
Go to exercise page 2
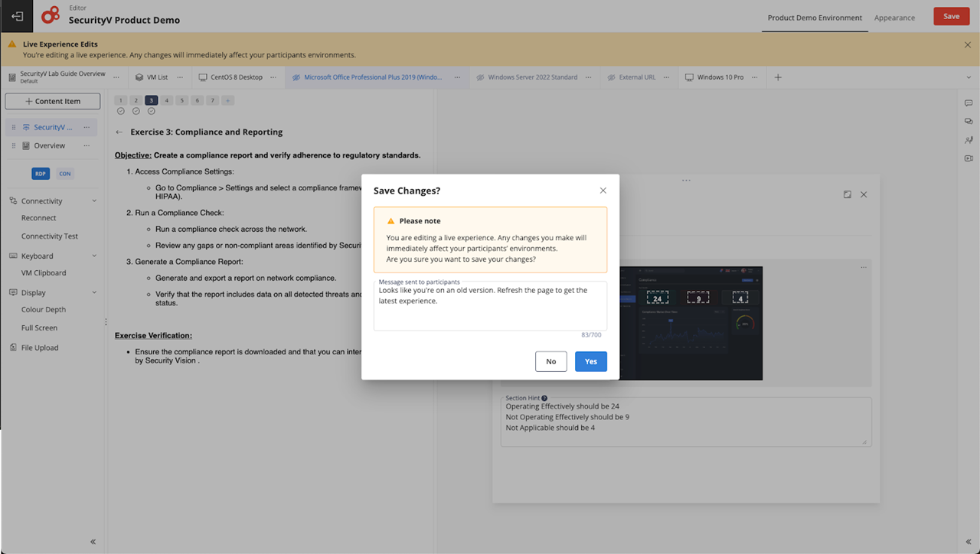click(136, 100)
